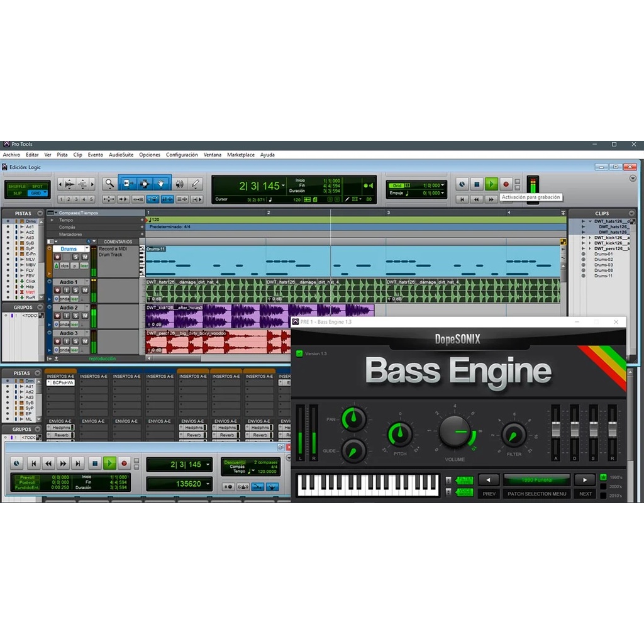Click Rewind in top transport

[x=477, y=199]
